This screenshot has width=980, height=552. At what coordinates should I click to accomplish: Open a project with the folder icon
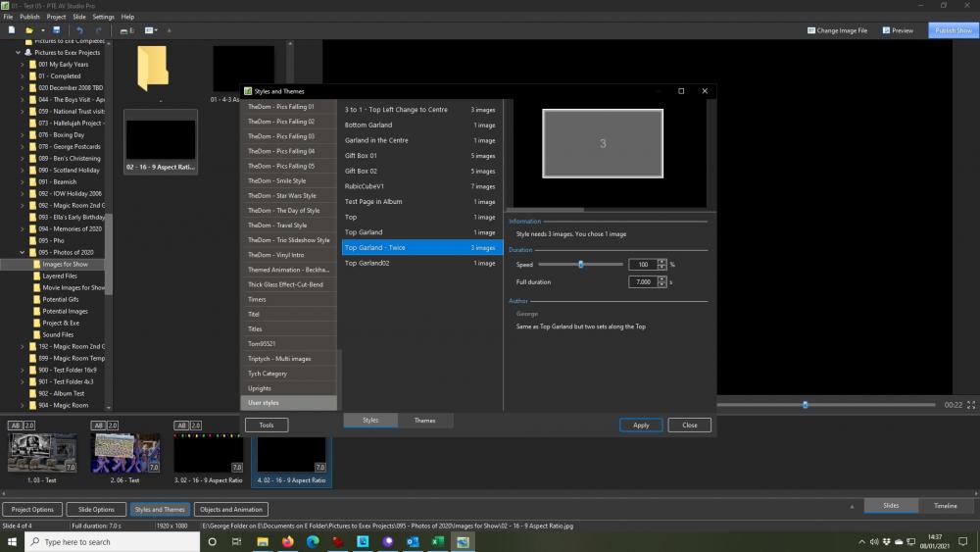pos(28,30)
